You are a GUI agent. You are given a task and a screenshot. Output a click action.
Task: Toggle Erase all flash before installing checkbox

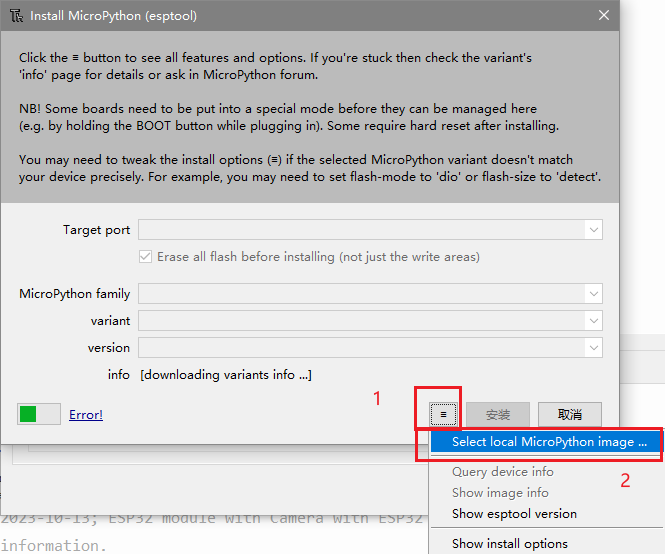point(145,257)
